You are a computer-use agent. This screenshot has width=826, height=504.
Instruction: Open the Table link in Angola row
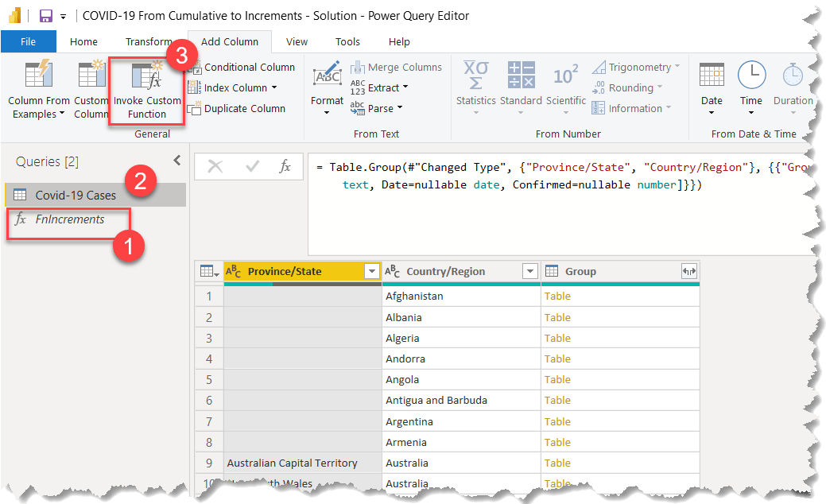pyautogui.click(x=557, y=379)
